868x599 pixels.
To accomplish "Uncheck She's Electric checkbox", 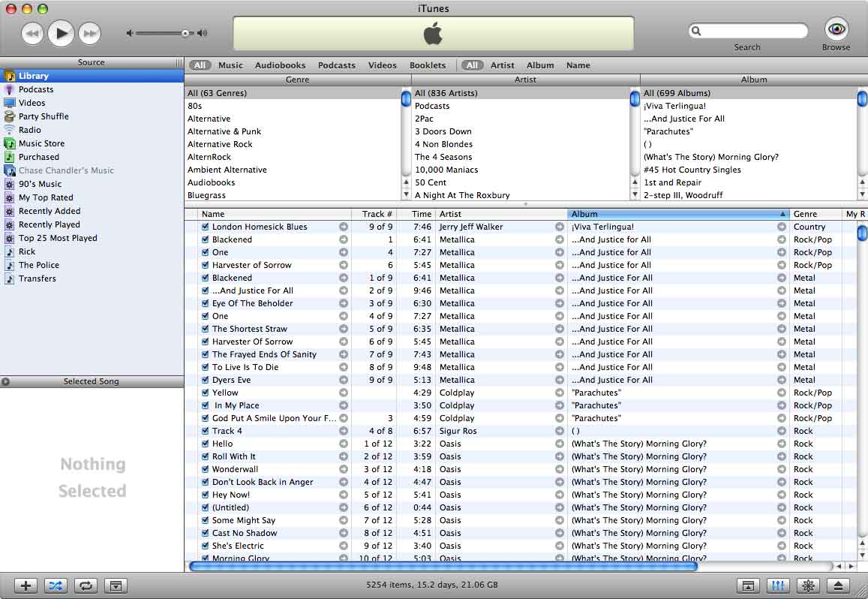I will click(x=206, y=545).
